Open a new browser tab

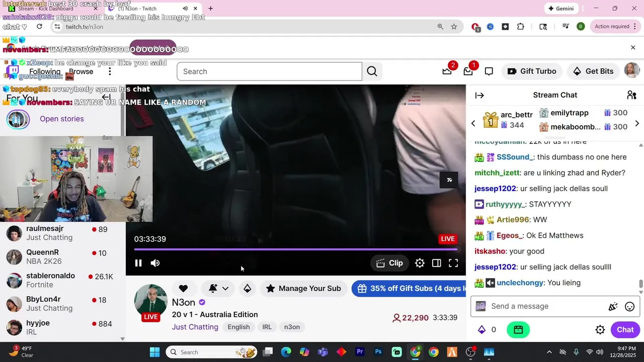pyautogui.click(x=210, y=9)
